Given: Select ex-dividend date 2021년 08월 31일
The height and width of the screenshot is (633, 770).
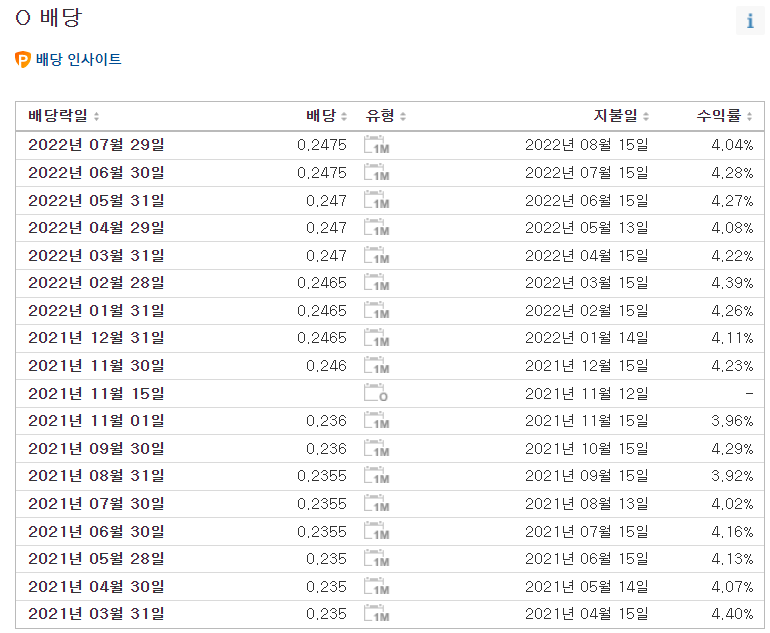Looking at the screenshot, I should [96, 476].
